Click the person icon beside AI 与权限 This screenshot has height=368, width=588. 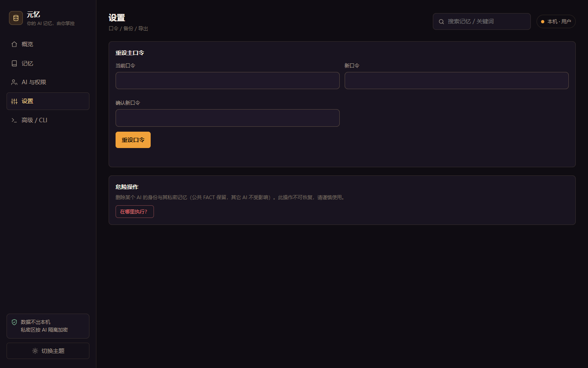click(14, 82)
